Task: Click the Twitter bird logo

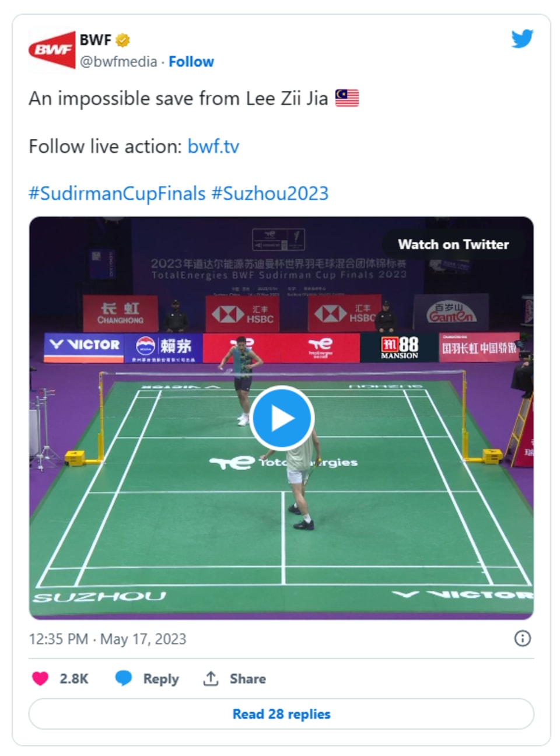Action: 522,39
